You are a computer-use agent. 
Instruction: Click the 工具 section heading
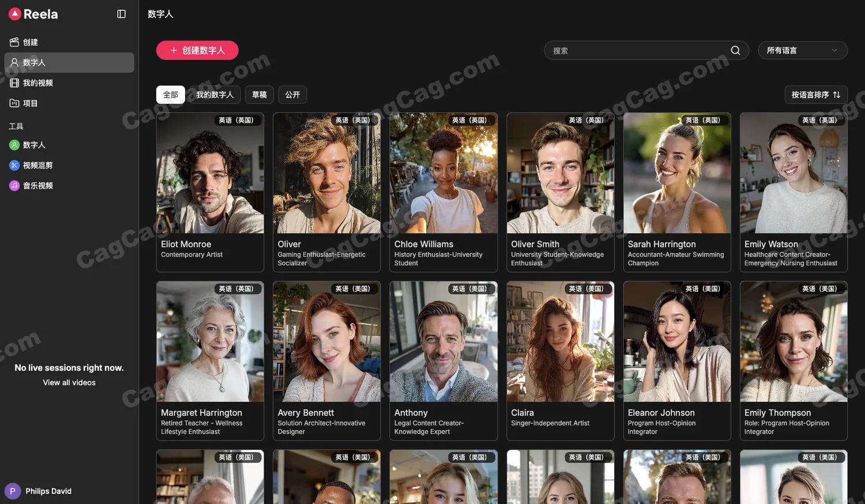point(16,126)
